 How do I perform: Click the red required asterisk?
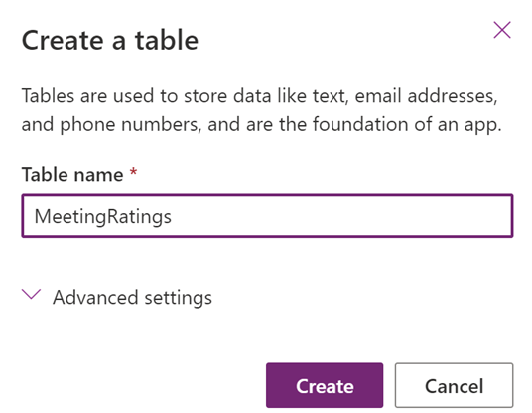pyautogui.click(x=134, y=172)
